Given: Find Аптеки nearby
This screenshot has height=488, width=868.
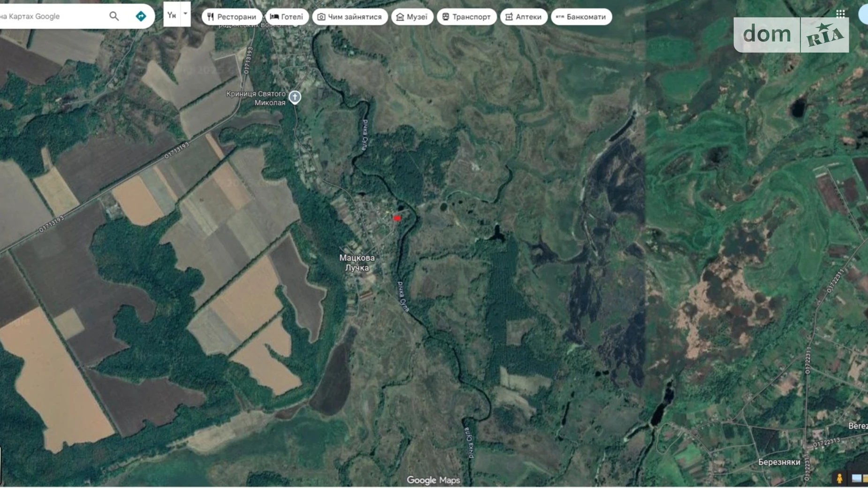Looking at the screenshot, I should pyautogui.click(x=523, y=17).
